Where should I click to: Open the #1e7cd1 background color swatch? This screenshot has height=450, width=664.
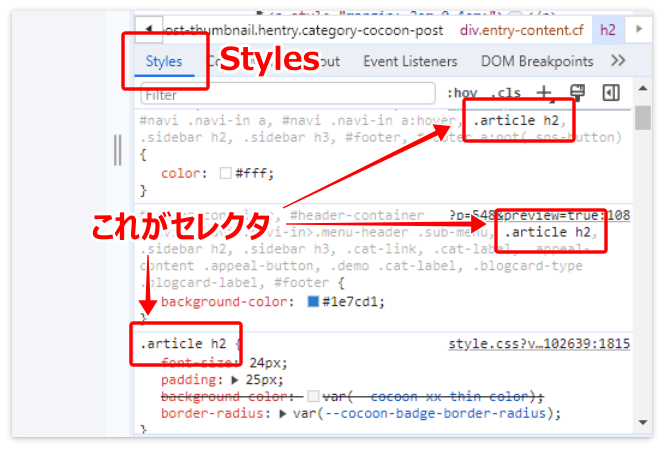coord(313,301)
